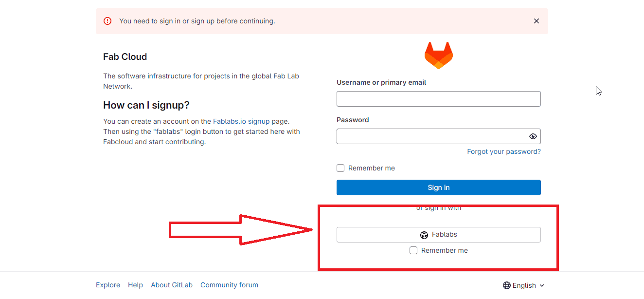
Task: Check Remember me below Fablabs button
Action: 413,250
